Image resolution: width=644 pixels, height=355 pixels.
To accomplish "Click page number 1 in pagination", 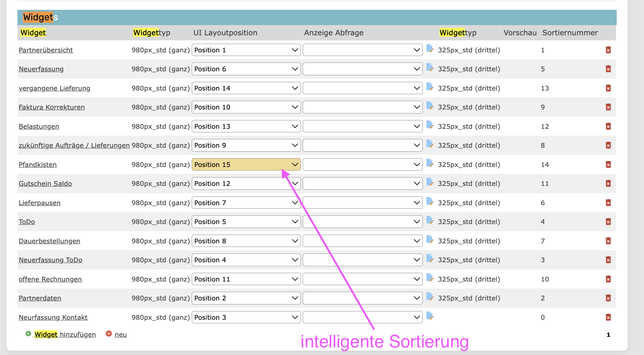I will pyautogui.click(x=608, y=335).
